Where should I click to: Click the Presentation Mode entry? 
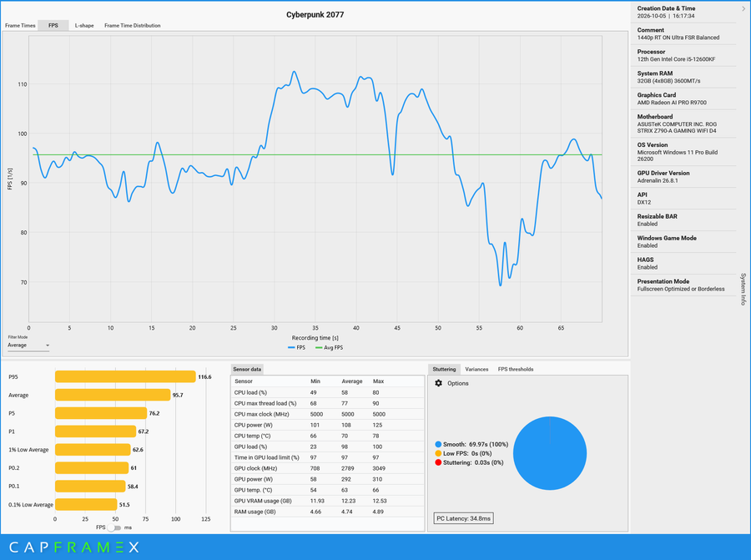pyautogui.click(x=683, y=285)
